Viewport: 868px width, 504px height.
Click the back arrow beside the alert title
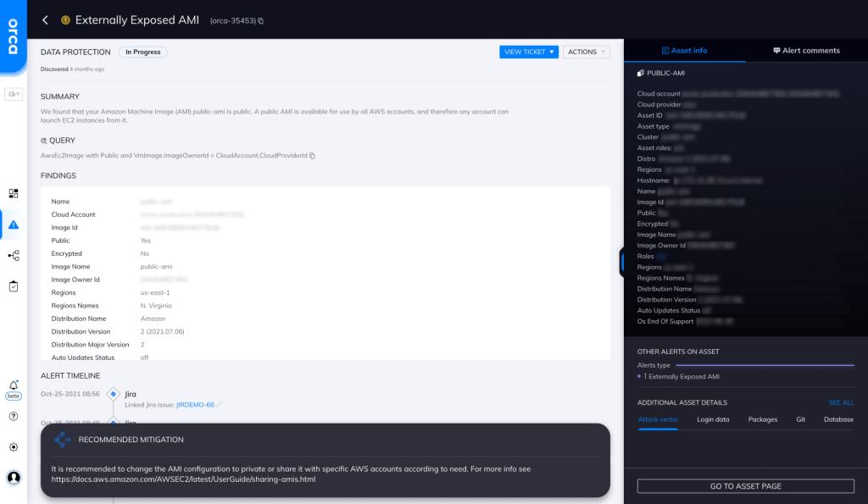pos(46,19)
